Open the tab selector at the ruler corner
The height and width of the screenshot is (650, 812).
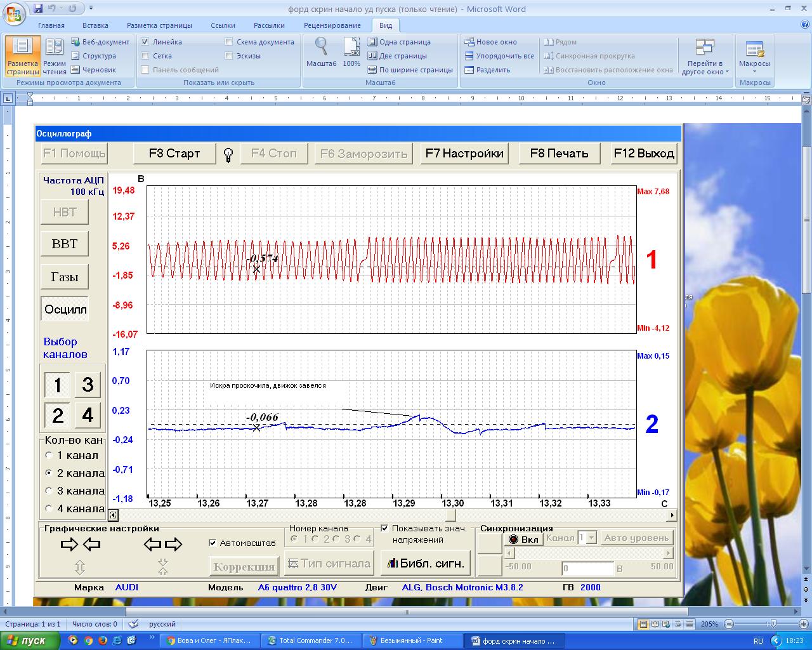point(8,98)
